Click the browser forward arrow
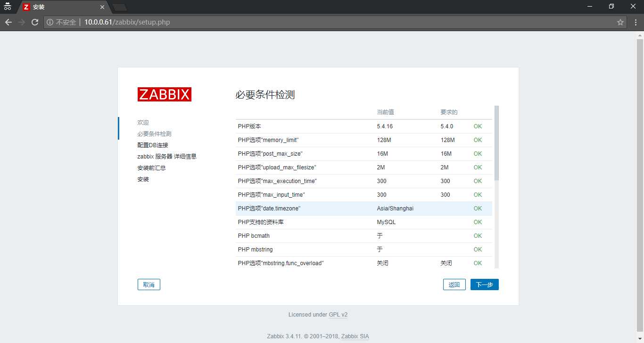The image size is (644, 343). tap(21, 22)
